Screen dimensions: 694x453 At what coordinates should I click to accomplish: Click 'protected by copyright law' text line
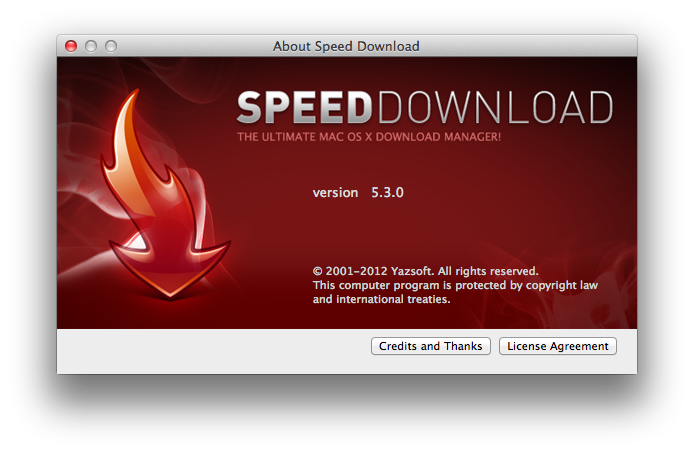tap(455, 285)
